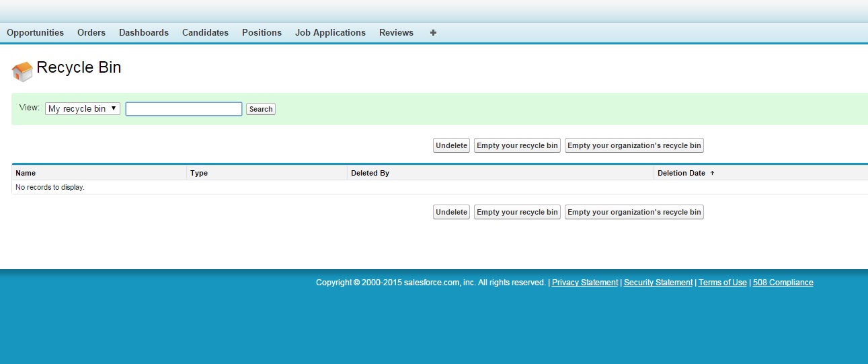Sort by the Deleted By column header
Viewport: 868px width, 364px height.
[x=370, y=173]
